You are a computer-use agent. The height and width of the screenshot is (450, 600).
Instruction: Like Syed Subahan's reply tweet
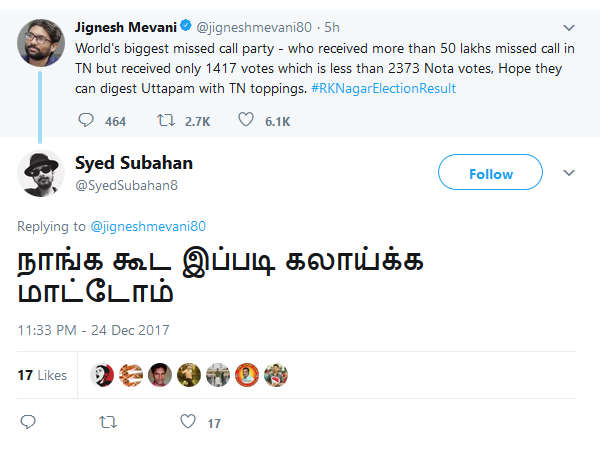tap(187, 423)
